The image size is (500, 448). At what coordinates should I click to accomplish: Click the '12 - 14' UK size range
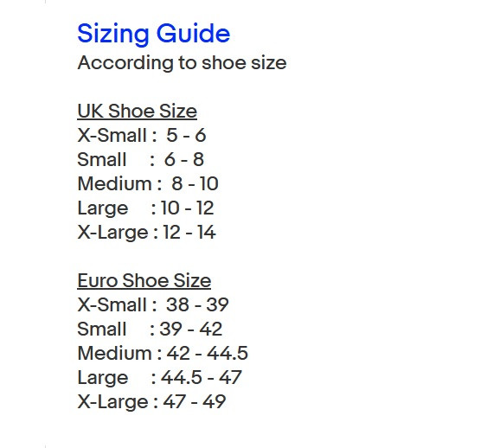point(189,232)
